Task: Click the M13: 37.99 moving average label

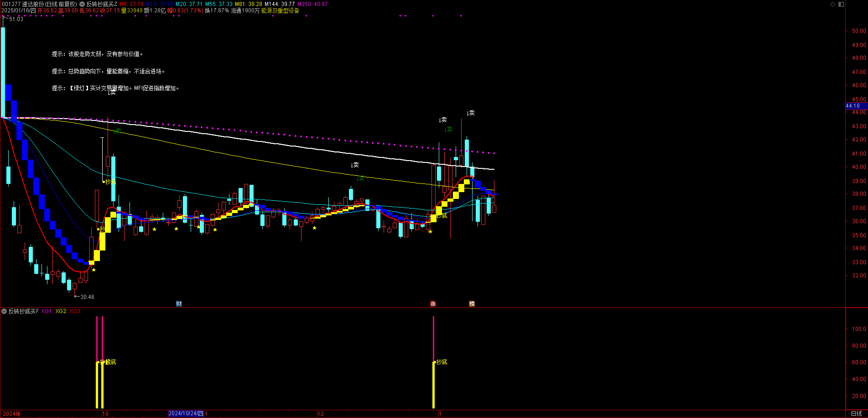Action: point(160,4)
